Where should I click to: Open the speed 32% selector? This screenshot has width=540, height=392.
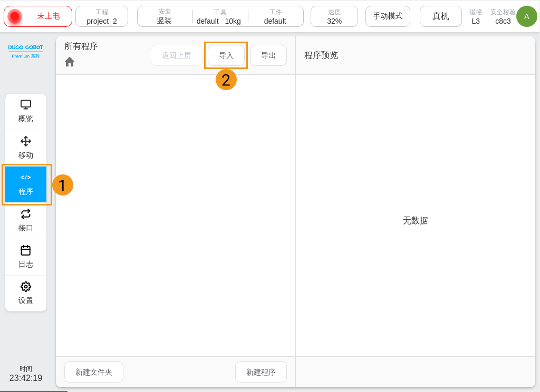(334, 16)
